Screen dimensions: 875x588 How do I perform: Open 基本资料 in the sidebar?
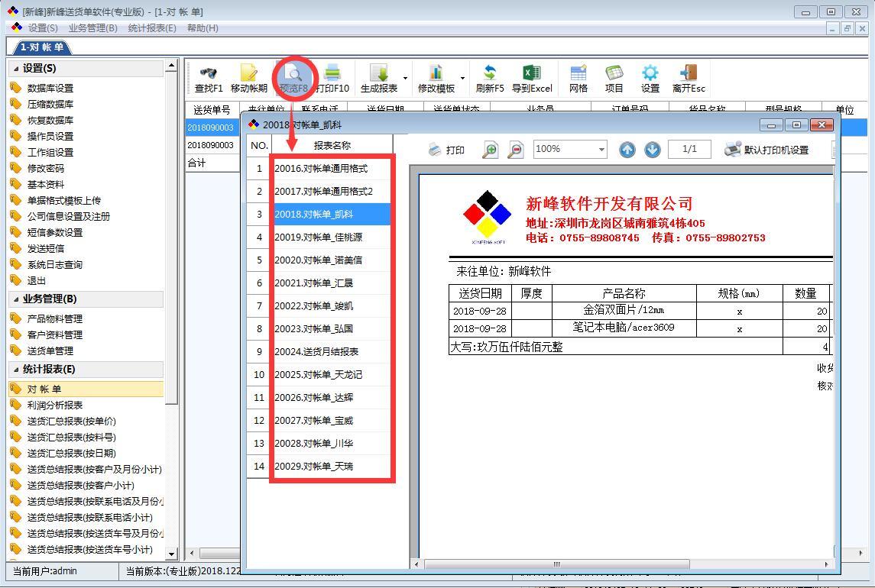click(x=46, y=185)
